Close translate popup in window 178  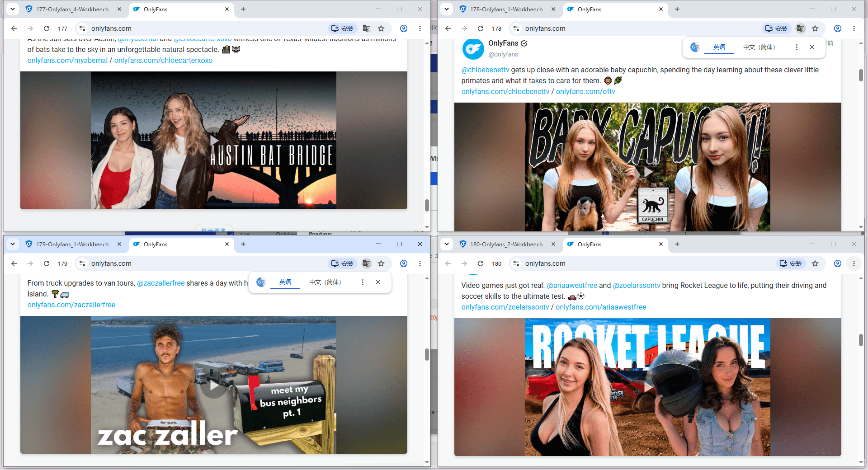(x=812, y=47)
